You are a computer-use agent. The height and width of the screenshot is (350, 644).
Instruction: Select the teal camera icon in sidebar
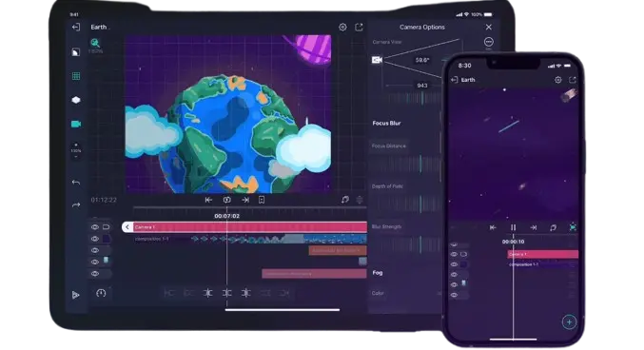click(76, 124)
